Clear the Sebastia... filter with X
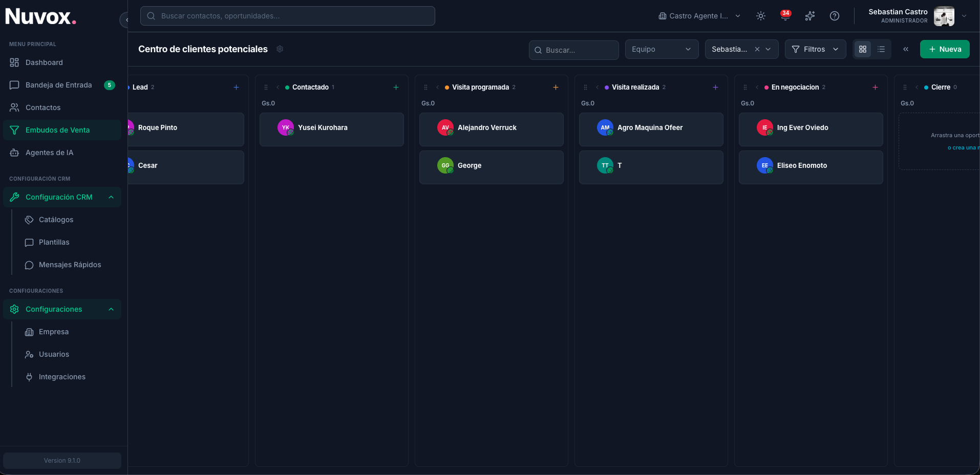 pyautogui.click(x=757, y=49)
